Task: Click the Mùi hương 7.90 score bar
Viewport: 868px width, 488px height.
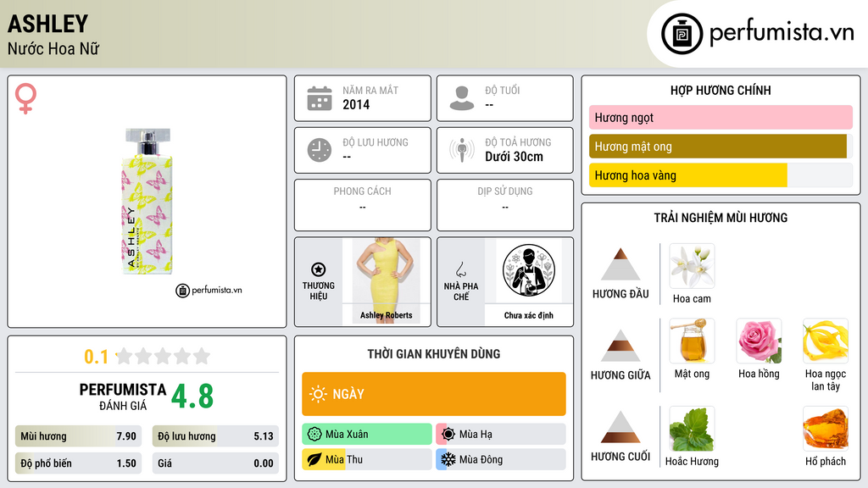Action: [x=78, y=436]
